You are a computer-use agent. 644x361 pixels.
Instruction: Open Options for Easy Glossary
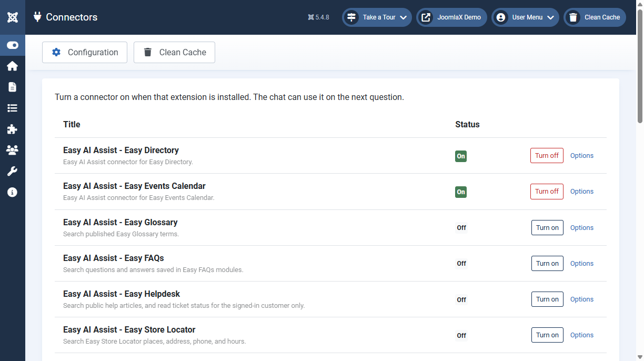[582, 228]
